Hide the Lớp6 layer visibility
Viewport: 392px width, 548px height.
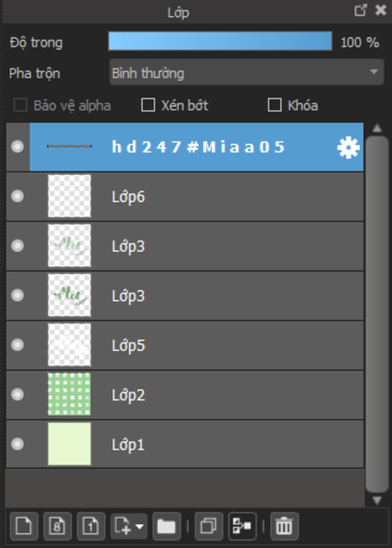pos(17,196)
